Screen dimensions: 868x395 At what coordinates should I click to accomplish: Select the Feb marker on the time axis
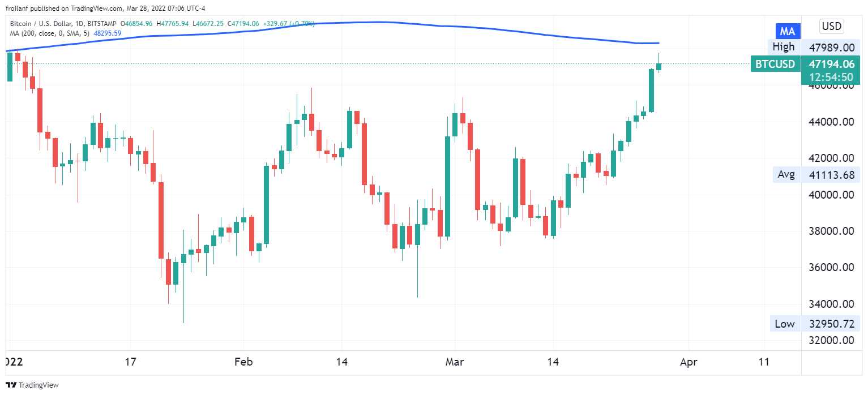click(x=243, y=362)
